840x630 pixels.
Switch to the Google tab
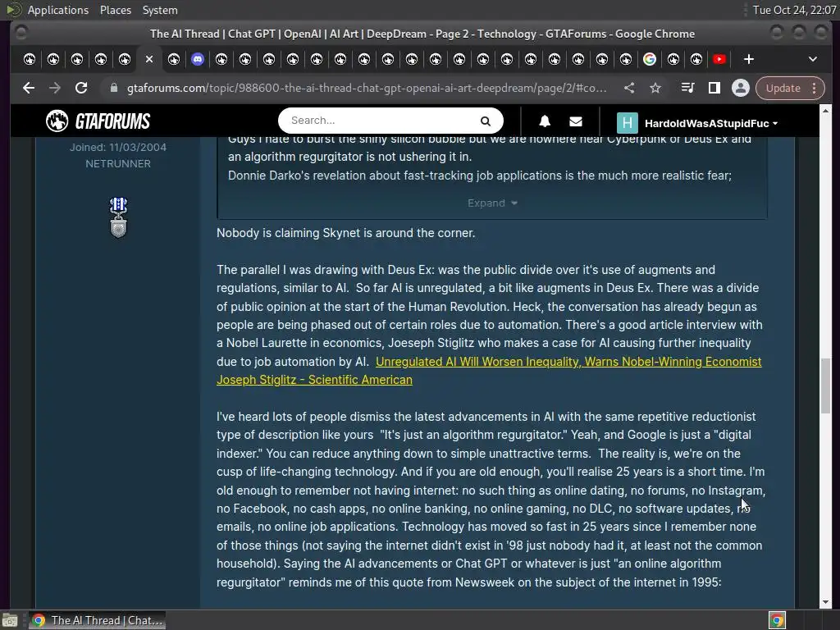(650, 59)
